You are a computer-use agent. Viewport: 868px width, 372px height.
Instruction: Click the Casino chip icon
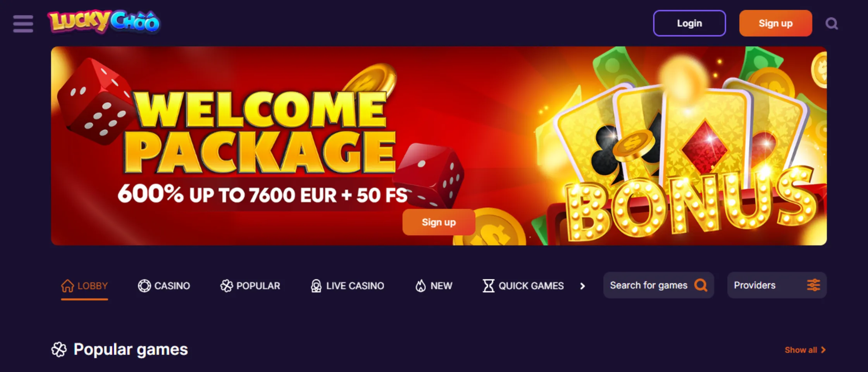point(144,286)
